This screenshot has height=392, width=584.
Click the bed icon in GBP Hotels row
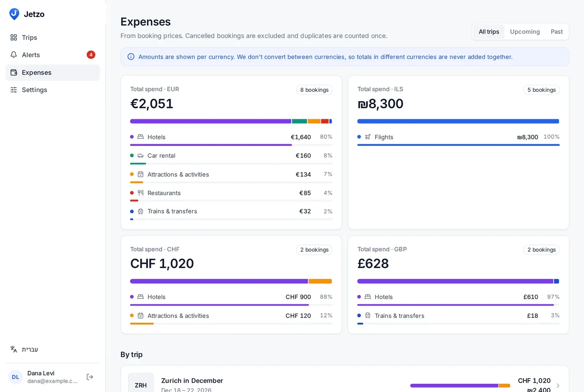367,297
